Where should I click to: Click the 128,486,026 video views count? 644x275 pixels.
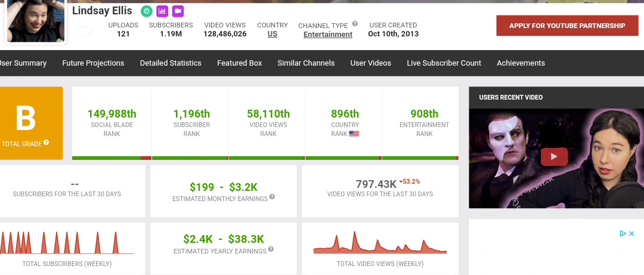coord(225,34)
